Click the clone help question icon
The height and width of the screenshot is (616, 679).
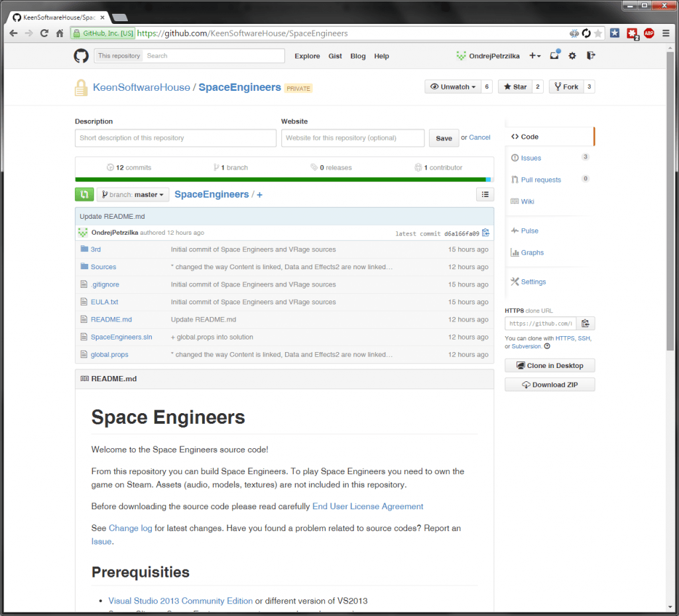(x=547, y=346)
